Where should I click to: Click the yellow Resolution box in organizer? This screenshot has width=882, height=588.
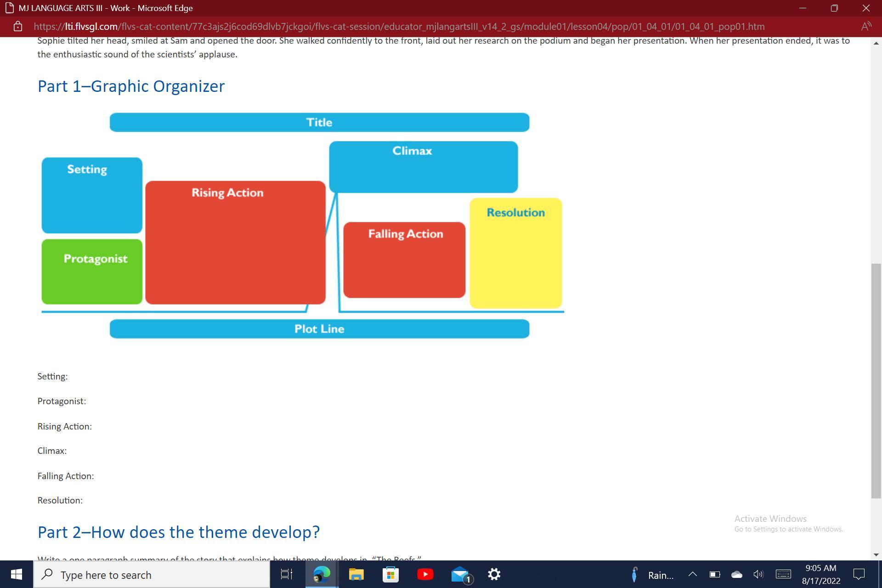(x=515, y=253)
